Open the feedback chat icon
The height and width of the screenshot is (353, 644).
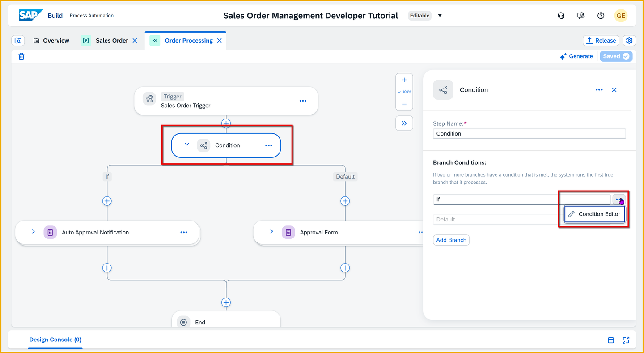581,16
